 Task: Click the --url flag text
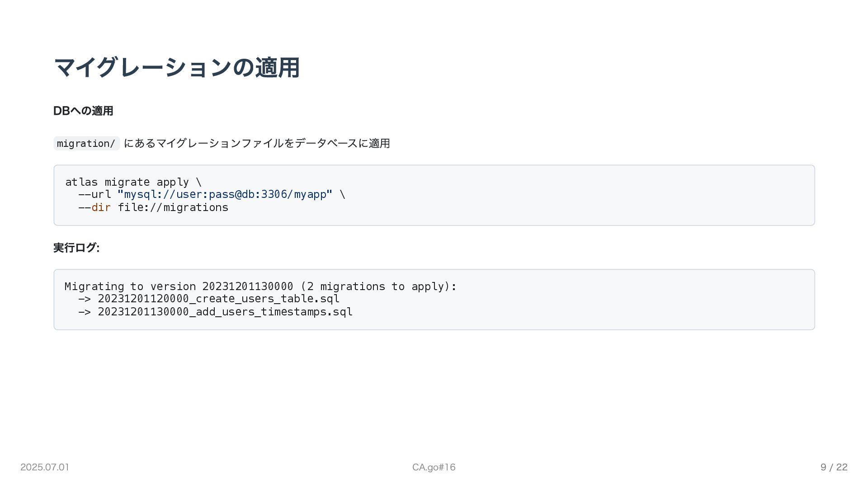click(x=95, y=195)
